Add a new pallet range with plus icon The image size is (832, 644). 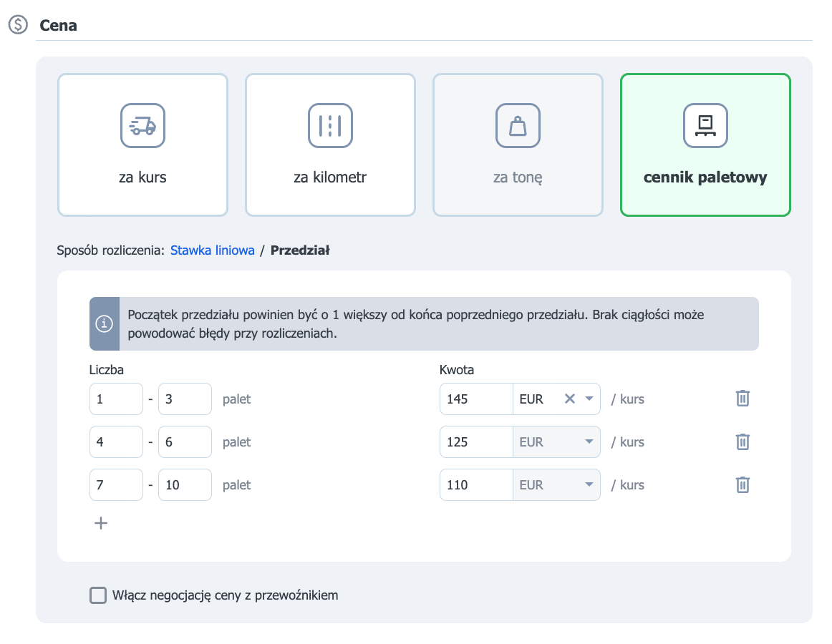(x=101, y=523)
